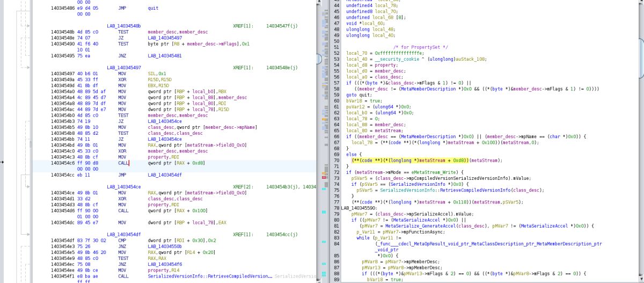Select 'qword ptr [RBP + local_88],member_desc' operand
This screenshot has height=283, width=644.
click(197, 97)
